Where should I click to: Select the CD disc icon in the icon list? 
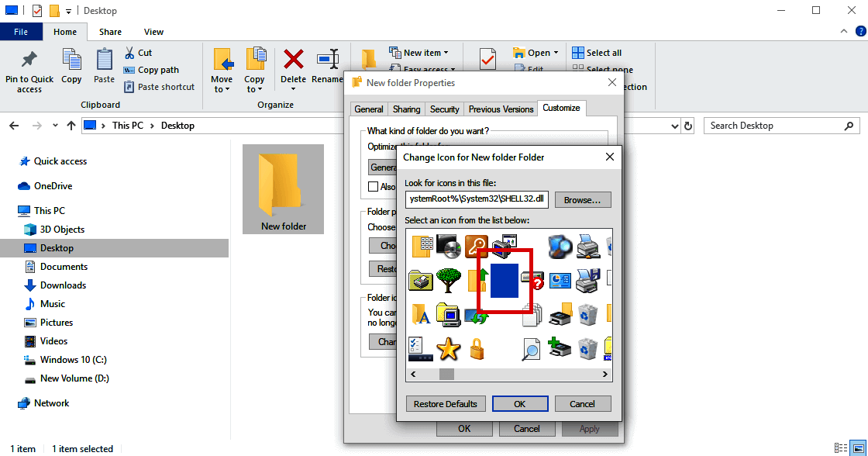tap(447, 247)
